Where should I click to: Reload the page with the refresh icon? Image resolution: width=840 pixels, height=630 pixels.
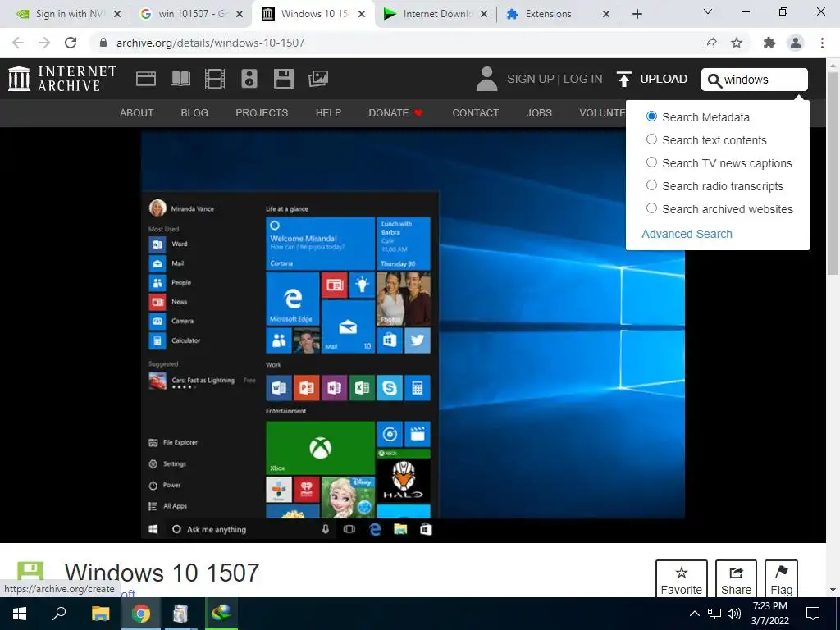tap(71, 43)
